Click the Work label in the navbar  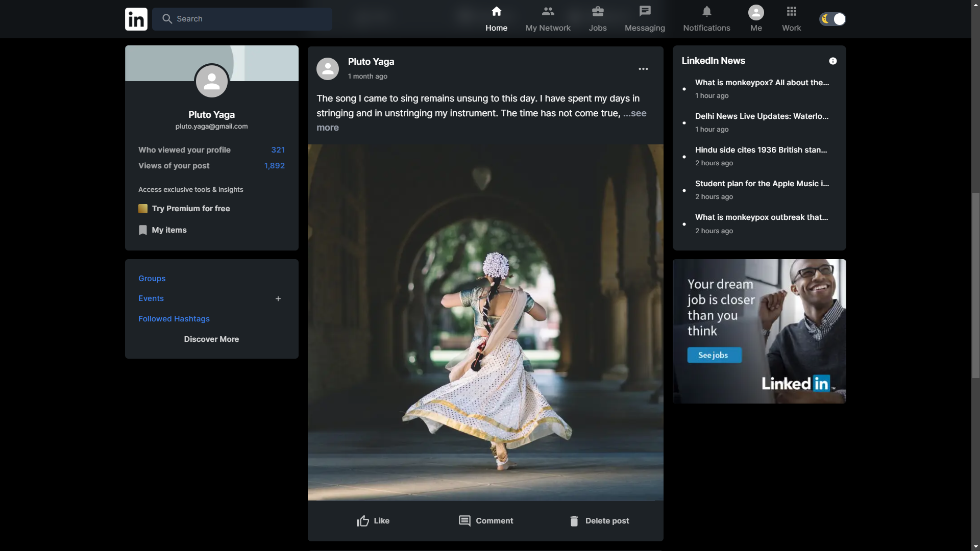click(x=791, y=28)
